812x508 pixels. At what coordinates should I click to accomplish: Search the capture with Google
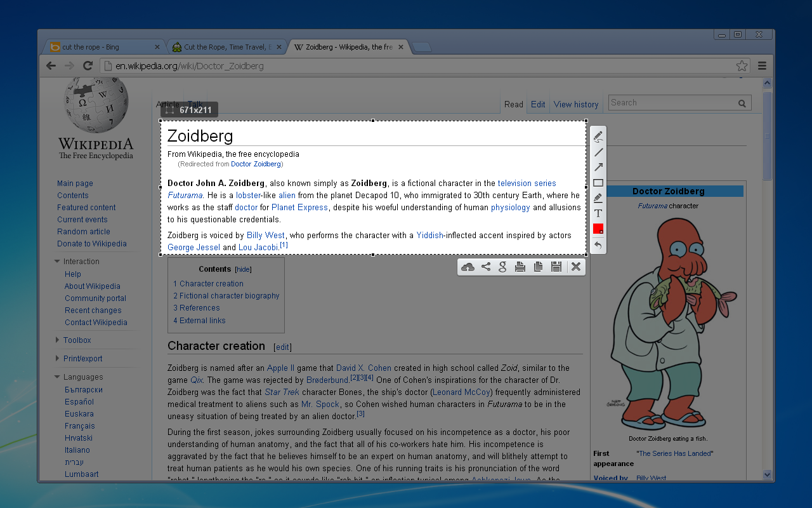pyautogui.click(x=502, y=267)
